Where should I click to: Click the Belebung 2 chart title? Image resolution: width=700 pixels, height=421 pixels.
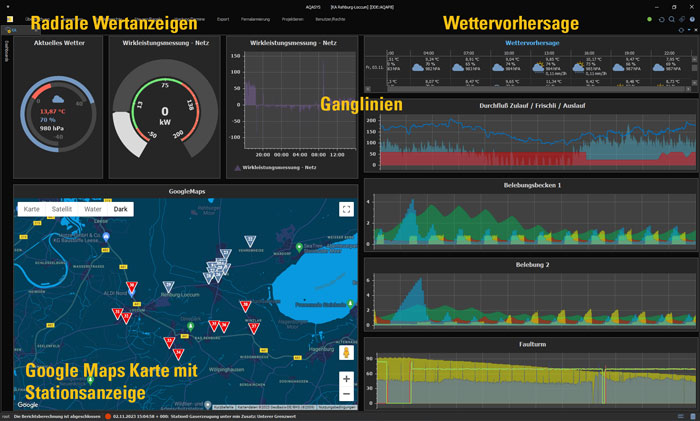(x=532, y=264)
